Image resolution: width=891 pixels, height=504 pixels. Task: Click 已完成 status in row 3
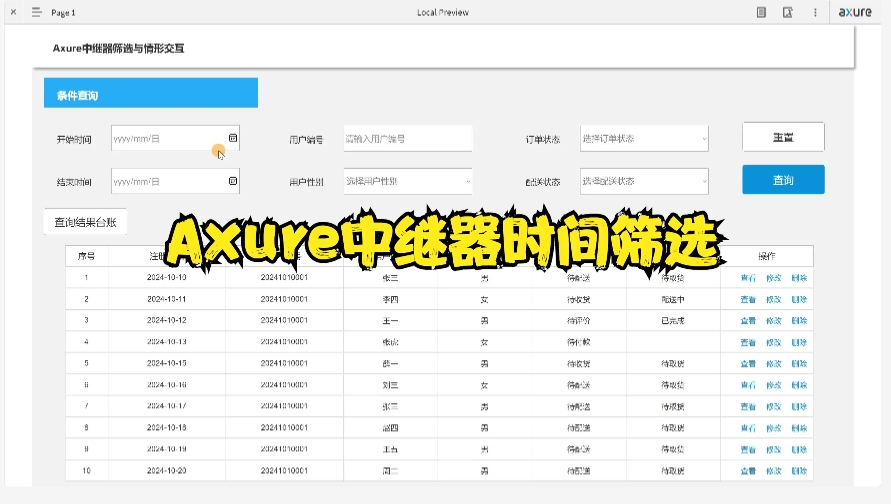(673, 320)
